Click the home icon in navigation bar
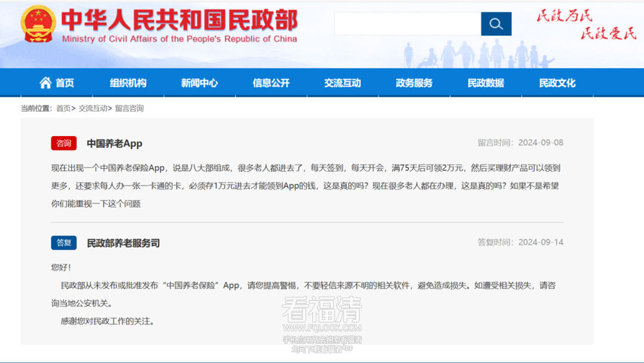This screenshot has width=644, height=363. coord(45,82)
